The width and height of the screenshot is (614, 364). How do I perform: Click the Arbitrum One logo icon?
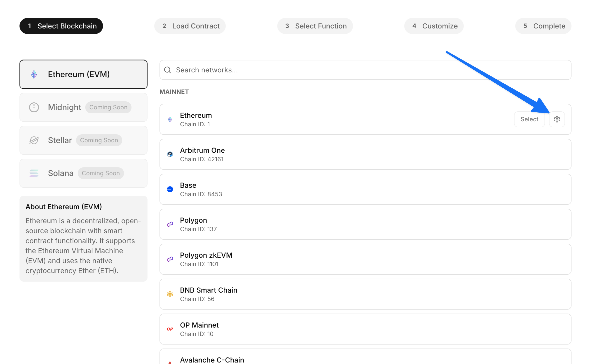tap(170, 154)
